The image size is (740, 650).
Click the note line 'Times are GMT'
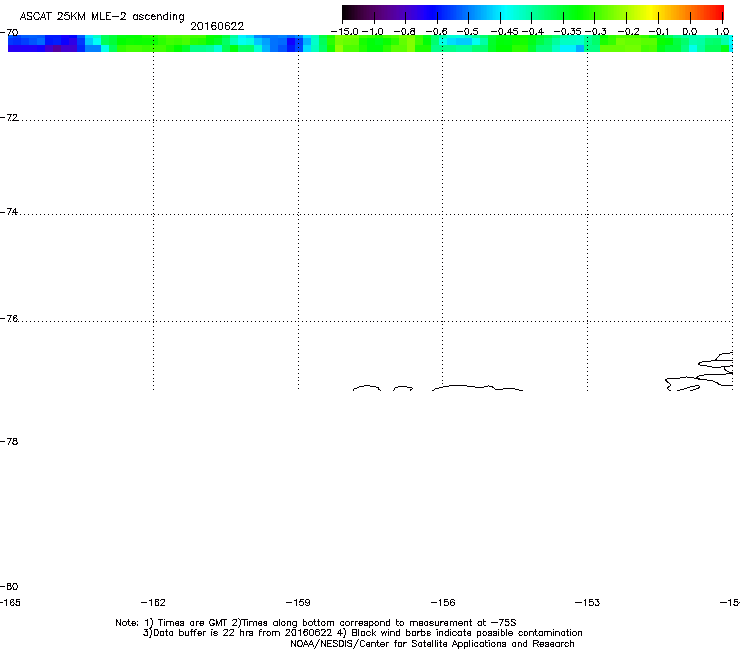point(193,623)
